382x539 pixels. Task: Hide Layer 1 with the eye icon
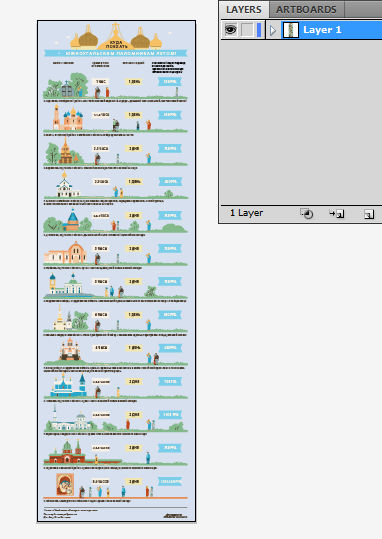[x=230, y=30]
